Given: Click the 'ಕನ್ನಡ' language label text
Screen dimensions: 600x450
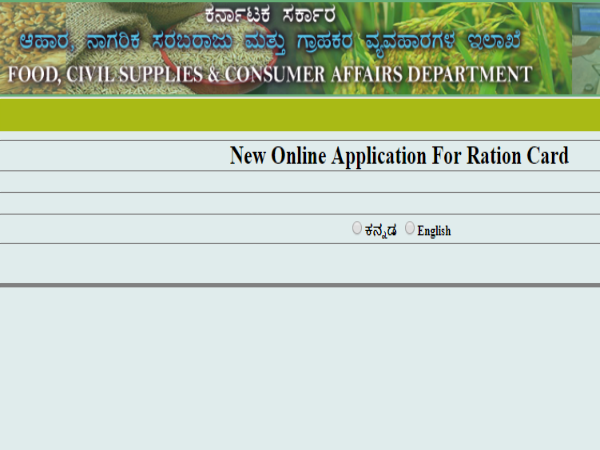Looking at the screenshot, I should point(381,230).
